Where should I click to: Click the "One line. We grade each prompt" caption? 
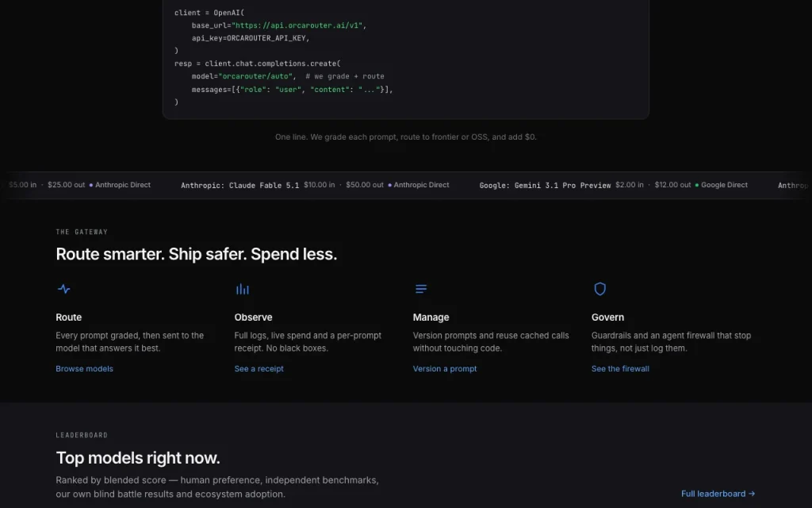[x=405, y=137]
